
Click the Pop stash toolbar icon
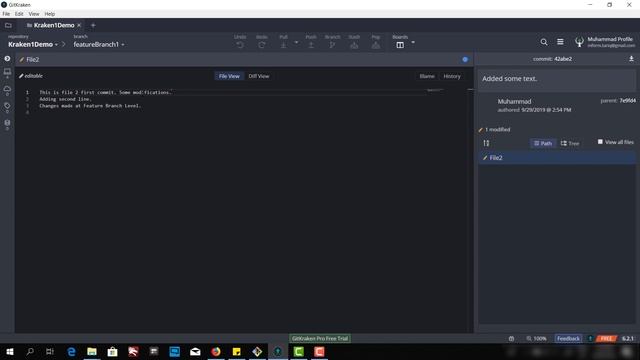coord(376,45)
